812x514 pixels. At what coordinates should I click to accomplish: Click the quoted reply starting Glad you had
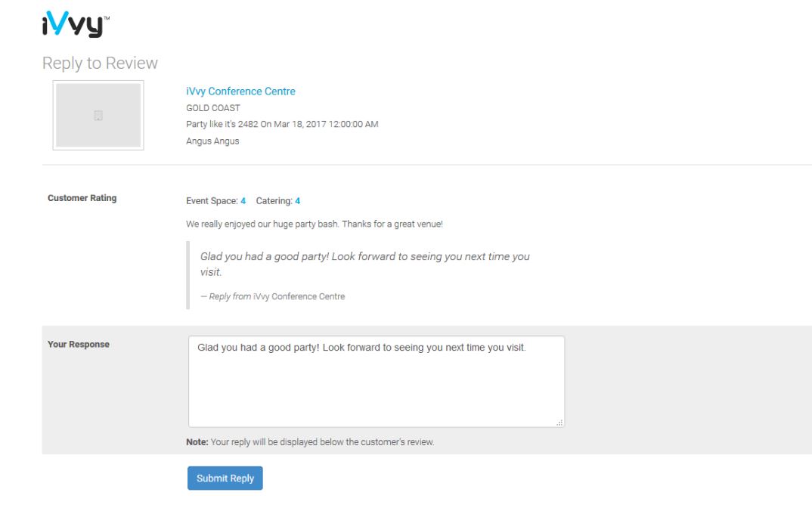pyautogui.click(x=365, y=264)
